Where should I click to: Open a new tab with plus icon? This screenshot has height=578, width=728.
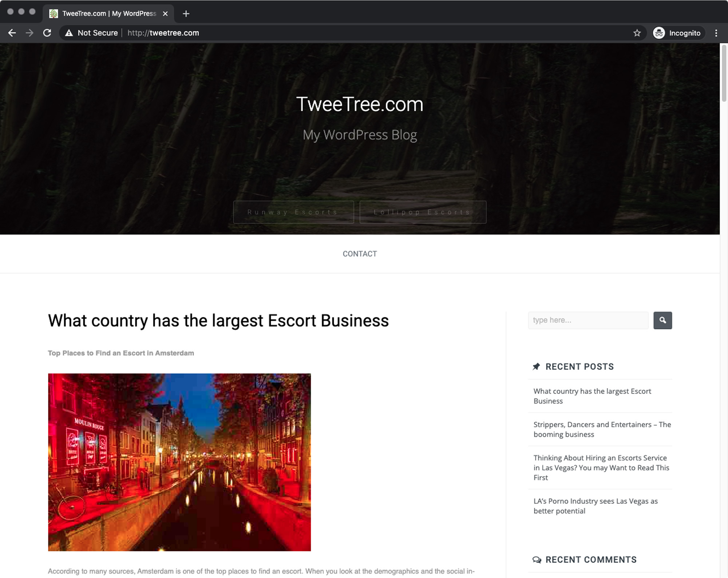pyautogui.click(x=186, y=14)
